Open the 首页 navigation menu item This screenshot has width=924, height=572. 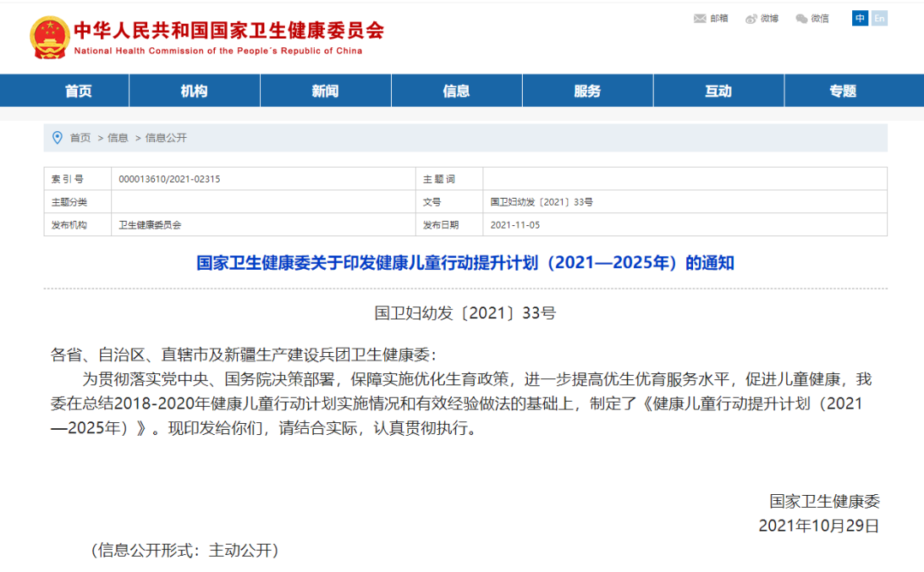(79, 92)
